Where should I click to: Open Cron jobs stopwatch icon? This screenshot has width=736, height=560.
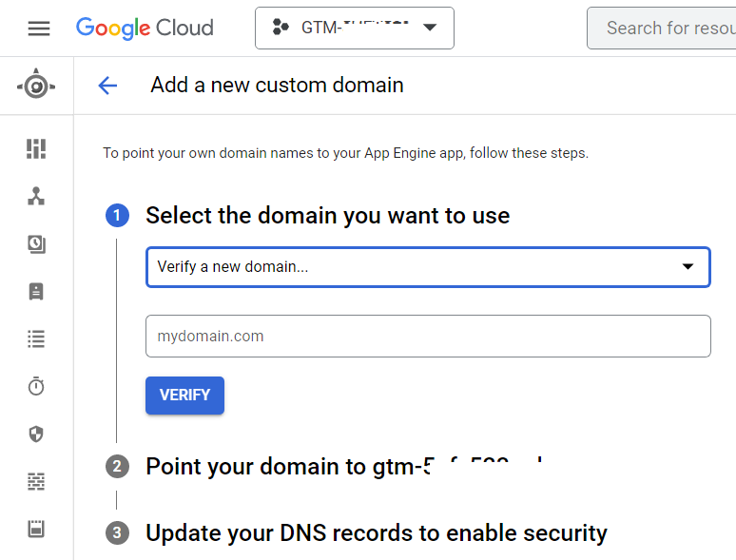(x=36, y=386)
